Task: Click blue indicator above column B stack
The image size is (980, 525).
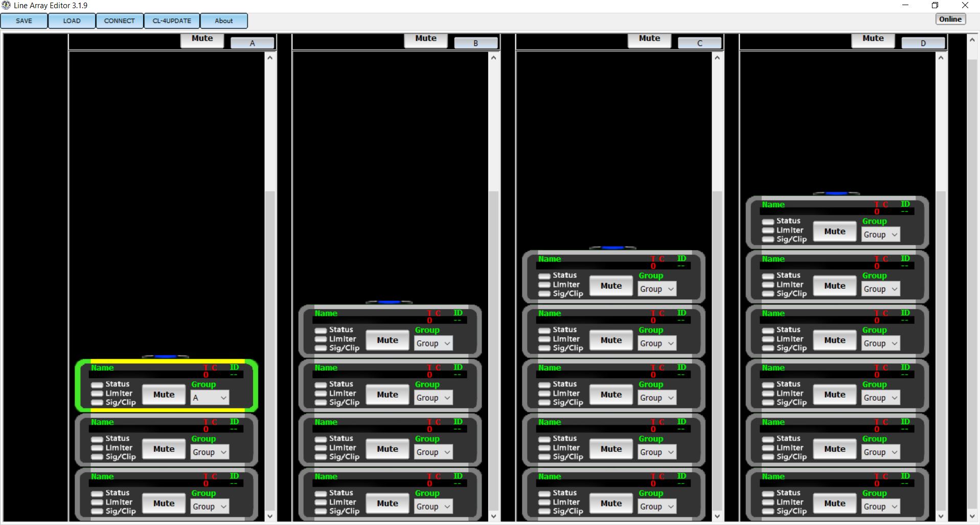Action: [389, 302]
